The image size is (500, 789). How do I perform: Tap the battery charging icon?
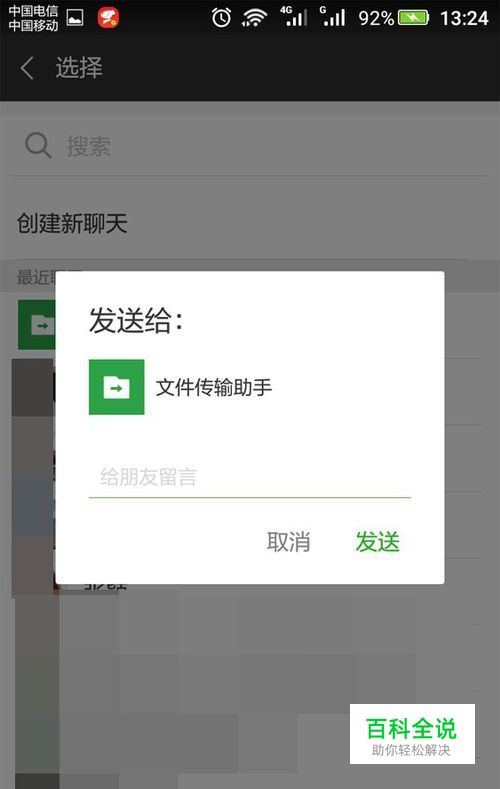pos(413,18)
